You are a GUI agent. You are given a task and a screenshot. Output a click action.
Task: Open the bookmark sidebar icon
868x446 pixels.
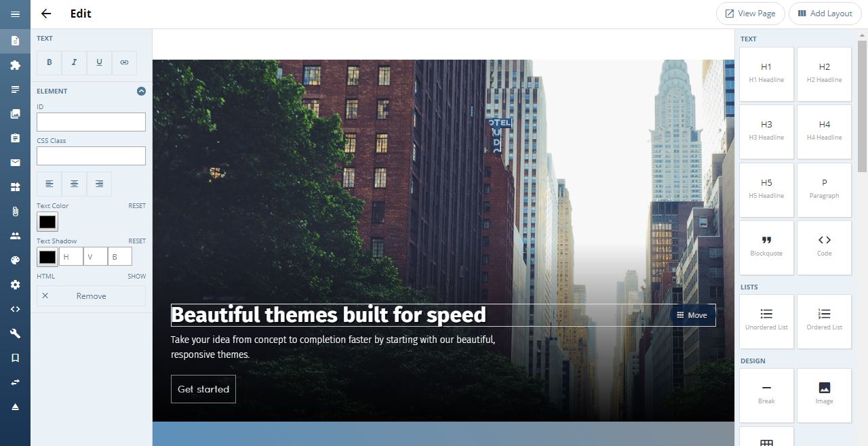click(x=15, y=358)
